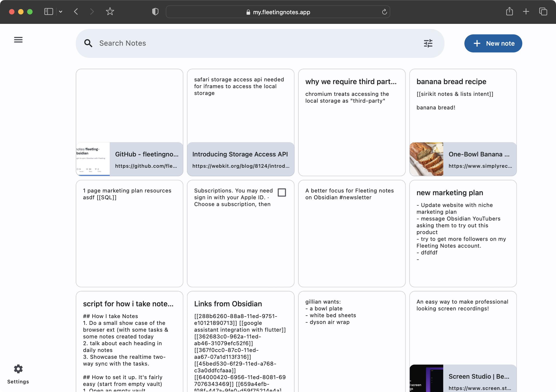Click the search filter options icon
This screenshot has height=392, width=556.
[428, 43]
